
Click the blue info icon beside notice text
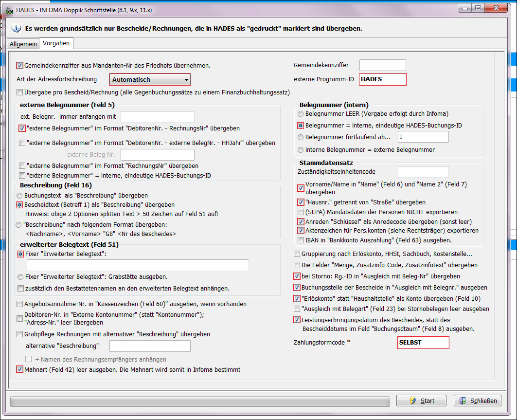point(16,28)
